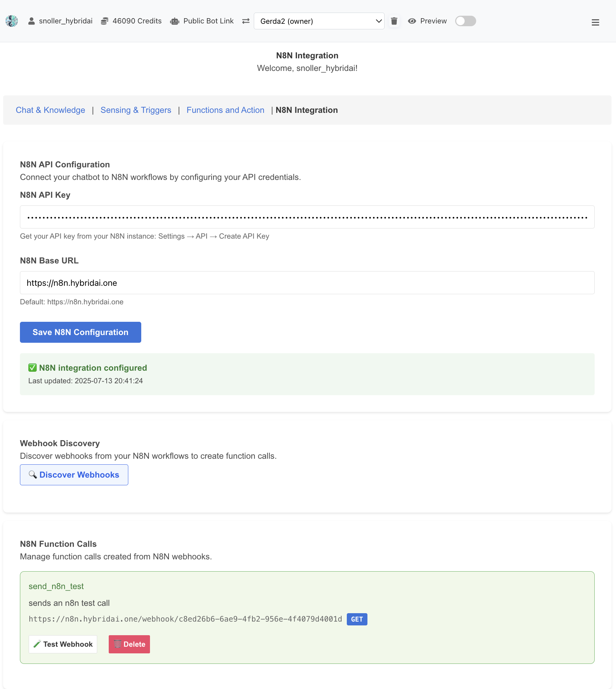The image size is (616, 689).
Task: Click the green N8N integration configured checkmark
Action: 33,367
